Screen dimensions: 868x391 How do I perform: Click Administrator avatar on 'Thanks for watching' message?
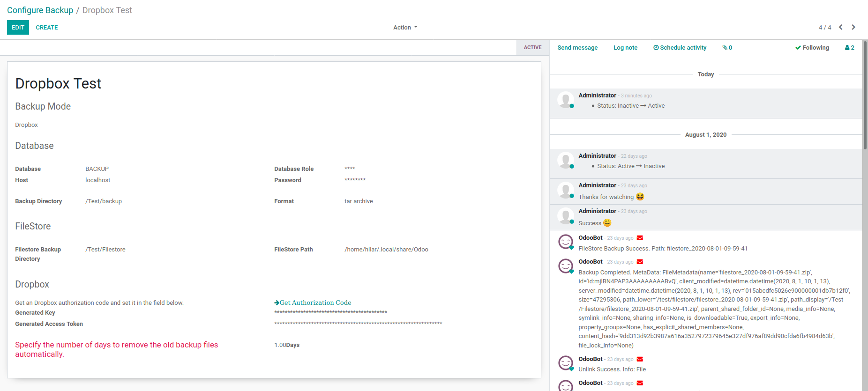pyautogui.click(x=566, y=190)
